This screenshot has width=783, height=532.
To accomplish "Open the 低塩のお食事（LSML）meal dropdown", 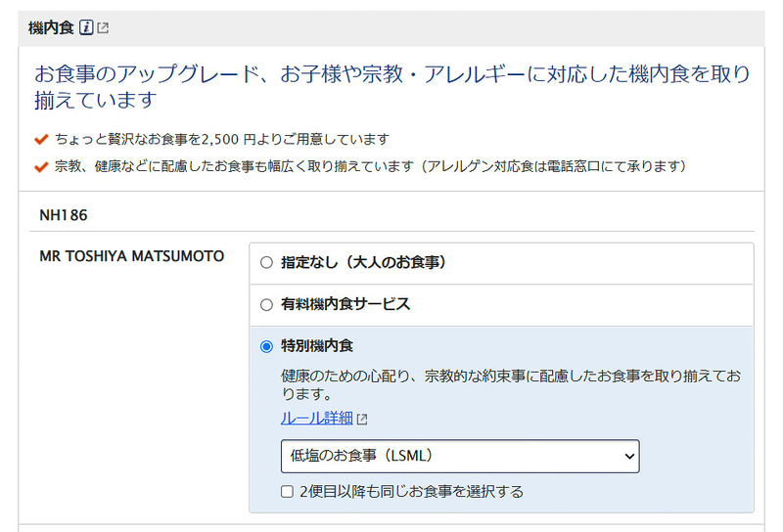I will 460,456.
